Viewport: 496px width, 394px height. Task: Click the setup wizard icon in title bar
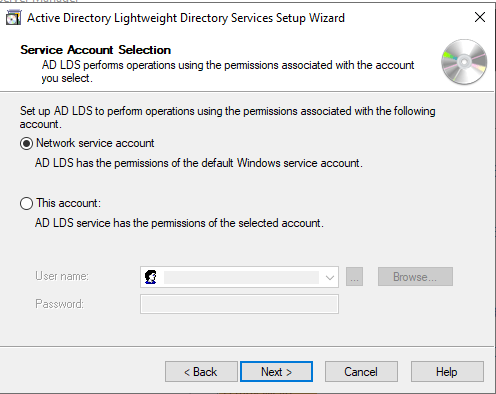[13, 18]
